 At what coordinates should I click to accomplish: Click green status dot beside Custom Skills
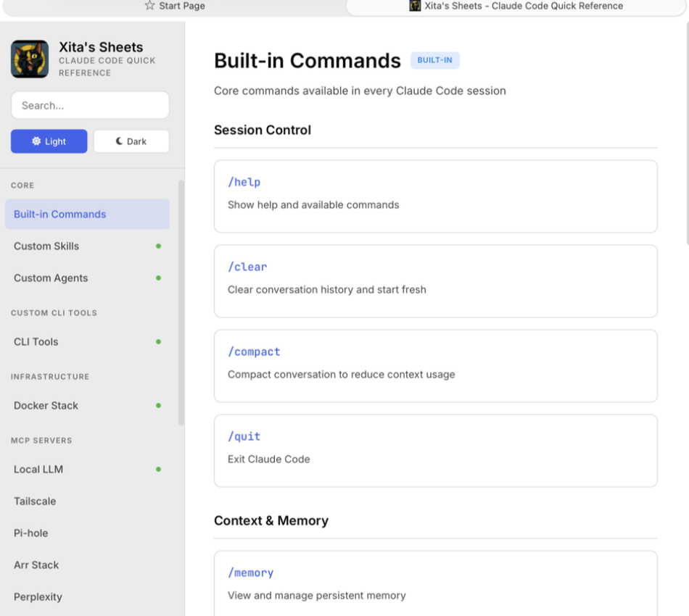point(158,246)
